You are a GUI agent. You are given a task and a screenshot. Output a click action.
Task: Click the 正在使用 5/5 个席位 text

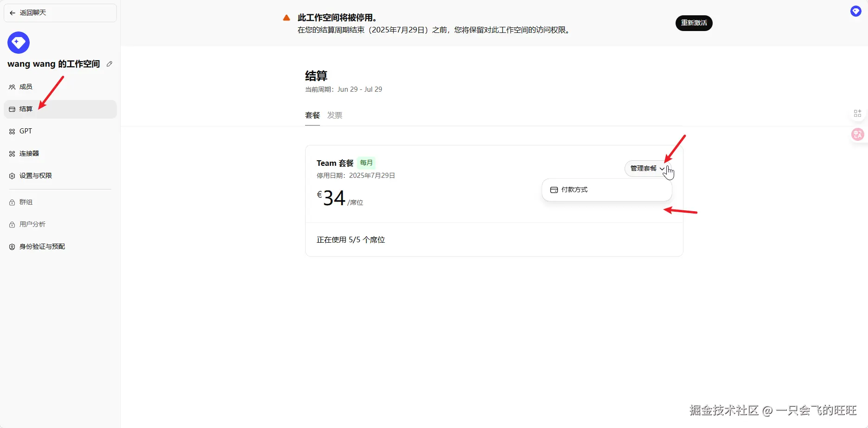(x=351, y=240)
